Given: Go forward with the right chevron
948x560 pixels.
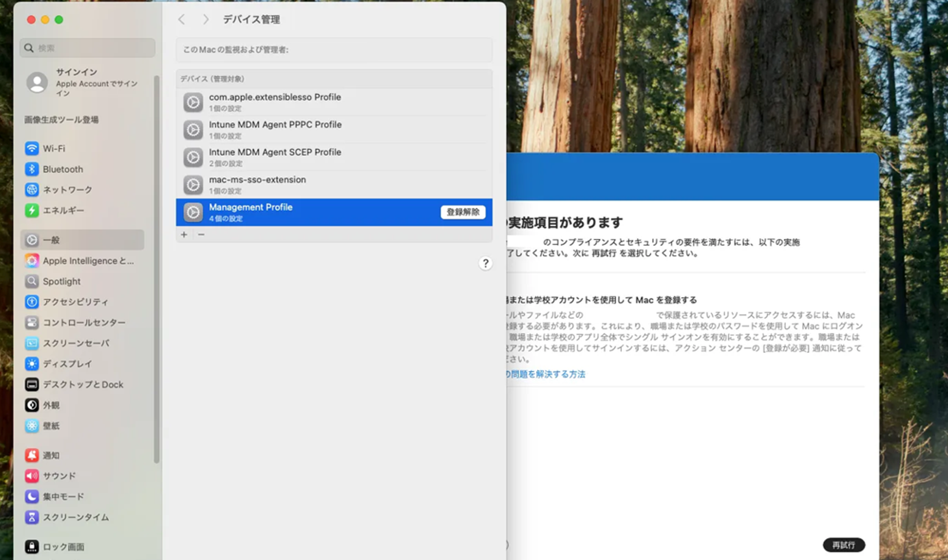Looking at the screenshot, I should coord(205,19).
